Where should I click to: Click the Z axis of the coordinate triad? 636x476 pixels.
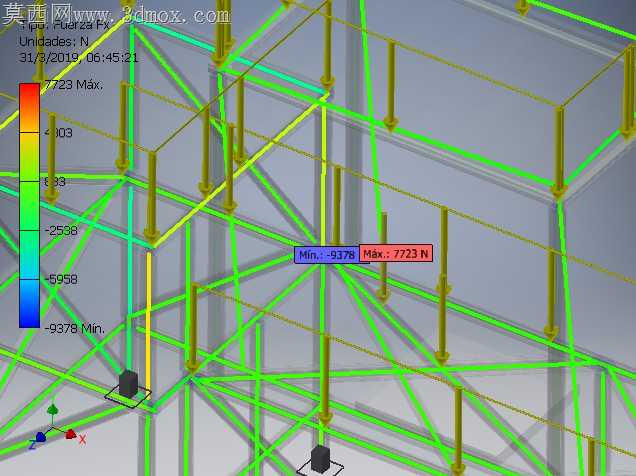(x=39, y=437)
